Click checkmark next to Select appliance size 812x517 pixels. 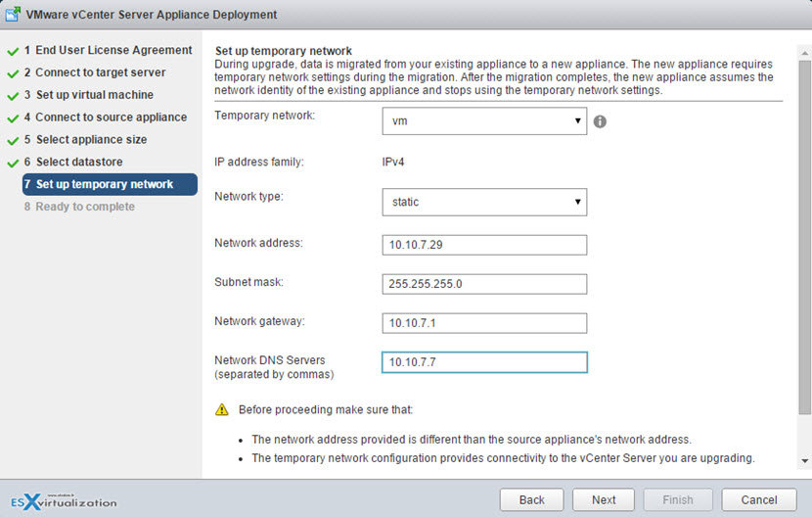[13, 141]
